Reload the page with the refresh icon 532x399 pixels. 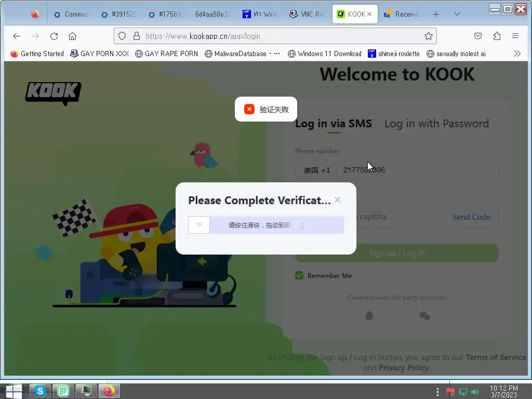pyautogui.click(x=54, y=36)
